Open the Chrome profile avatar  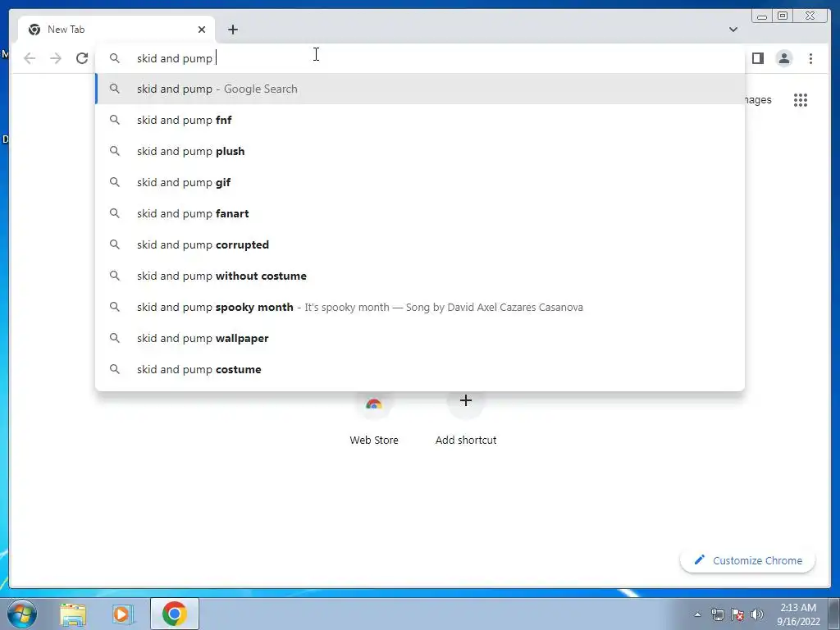pyautogui.click(x=783, y=58)
